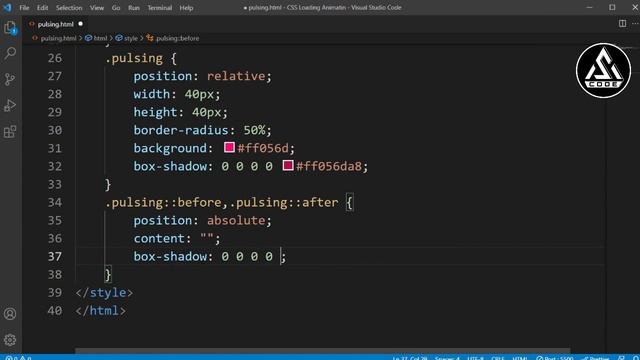Viewport: 640px width, 360px height.
Task: Click the CRLF end-of-line status
Action: pyautogui.click(x=498, y=358)
